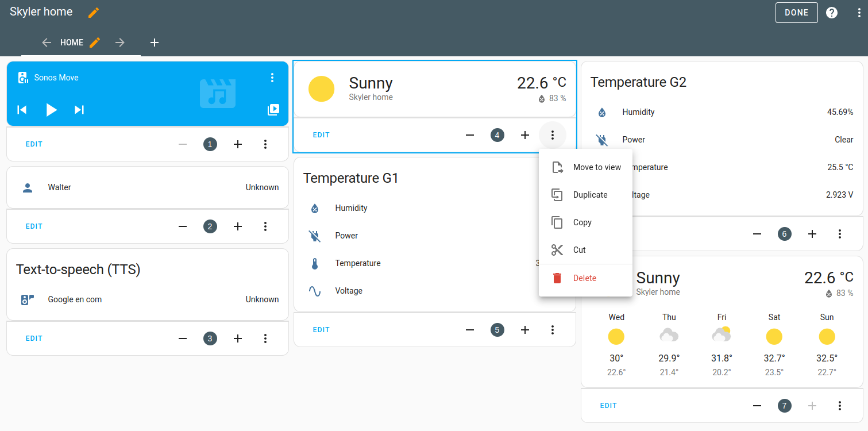Viewport: 868px width, 431px height.
Task: Open the help question mark icon
Action: point(831,13)
